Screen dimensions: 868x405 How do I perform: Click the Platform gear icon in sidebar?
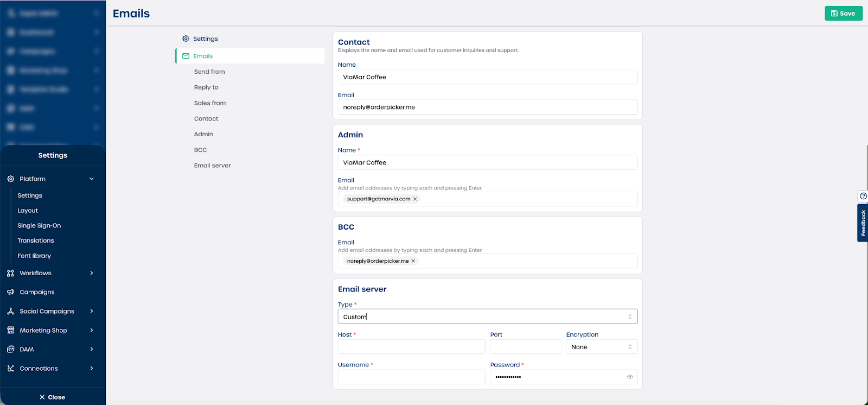(10, 179)
